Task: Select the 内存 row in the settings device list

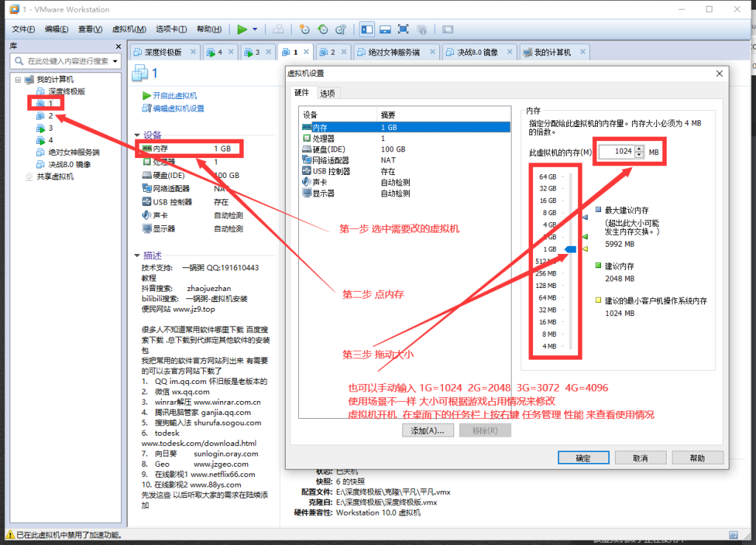Action: 405,127
